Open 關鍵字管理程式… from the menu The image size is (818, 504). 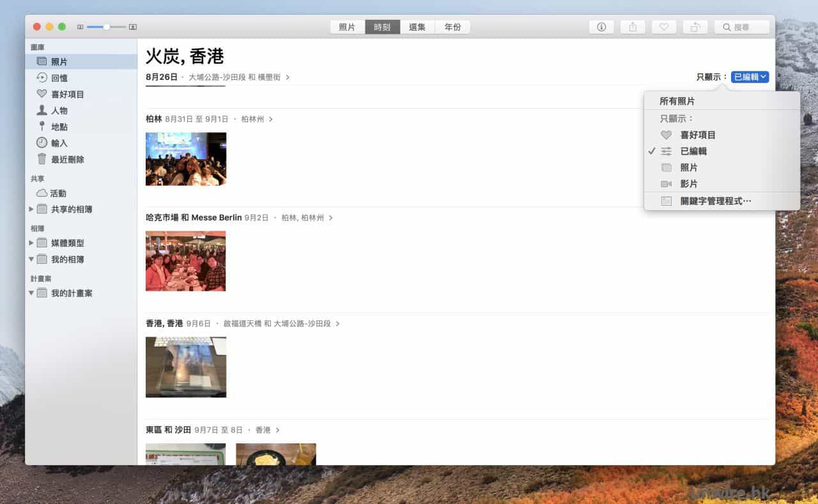click(x=715, y=201)
